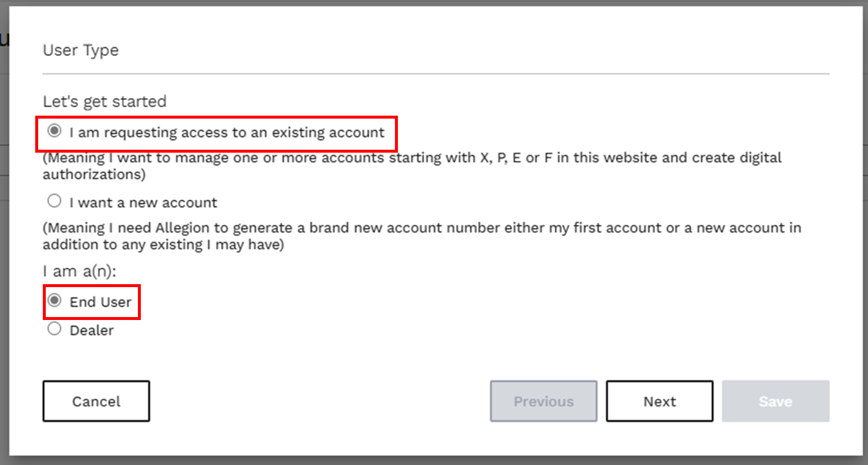Pick "Dealer" as the user type
The height and width of the screenshot is (465, 868).
point(55,329)
